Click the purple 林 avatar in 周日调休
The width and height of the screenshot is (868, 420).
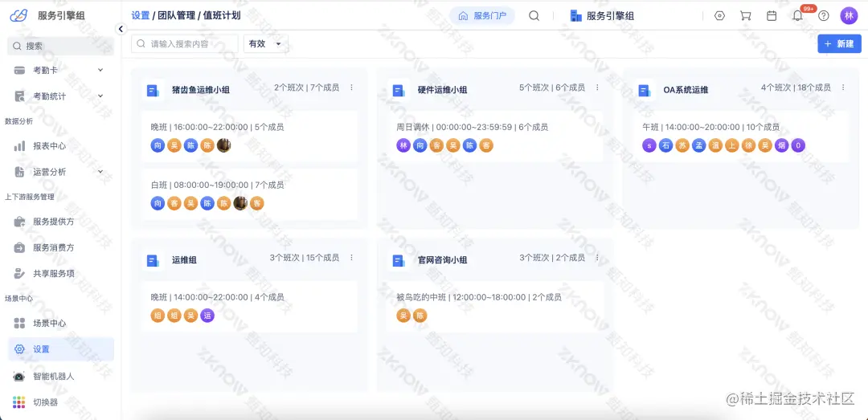click(x=403, y=145)
